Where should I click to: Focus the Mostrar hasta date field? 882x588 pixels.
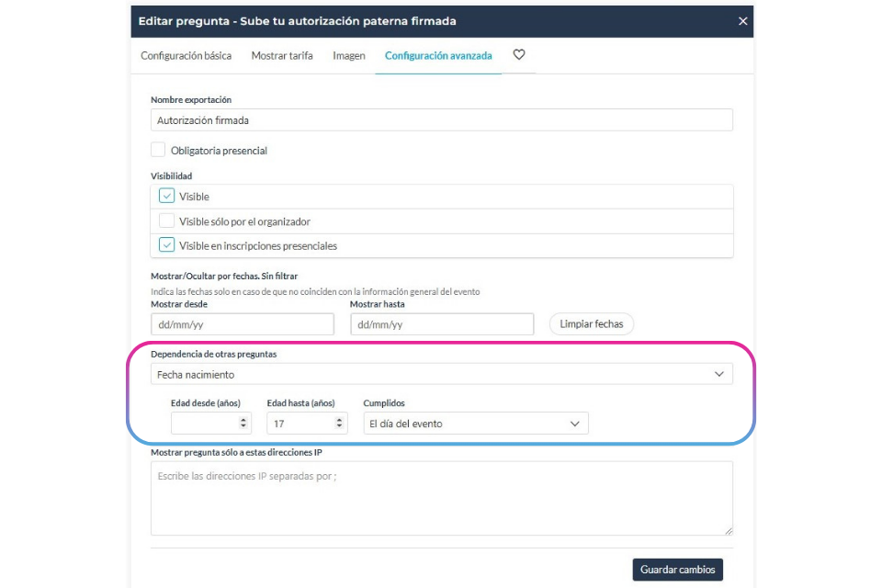coord(442,324)
